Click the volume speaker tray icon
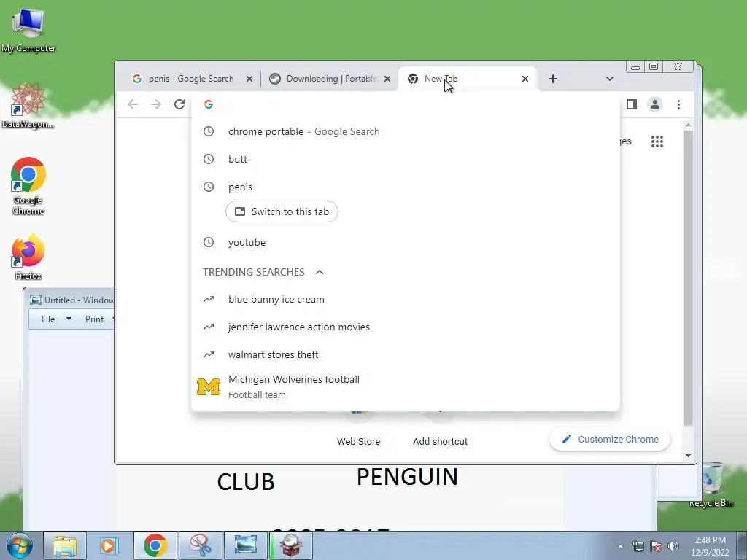This screenshot has height=560, width=747. click(673, 546)
